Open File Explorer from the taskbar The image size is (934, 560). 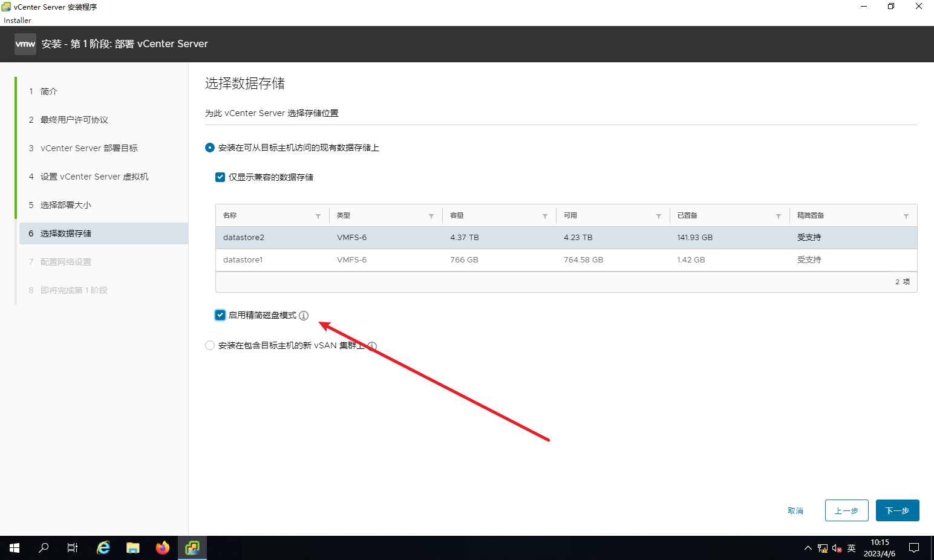tap(133, 548)
